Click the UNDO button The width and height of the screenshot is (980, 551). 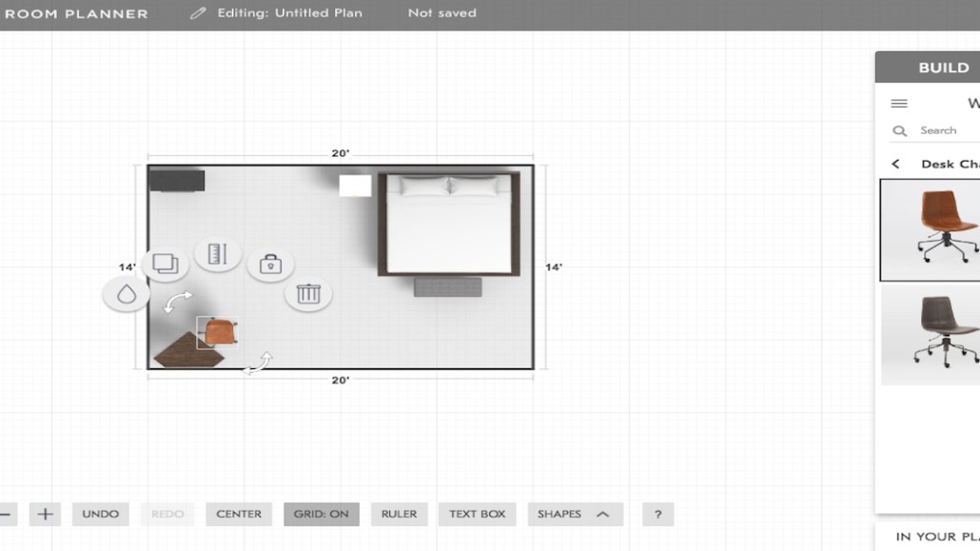(100, 514)
